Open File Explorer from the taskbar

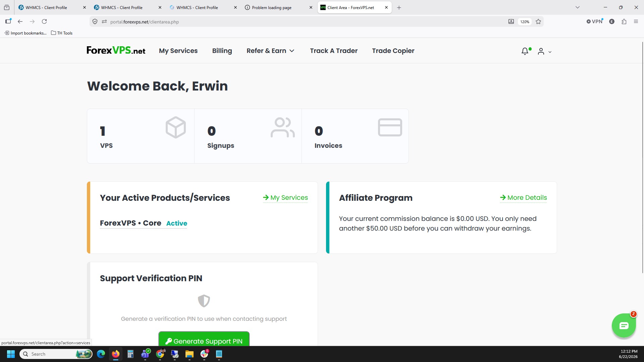click(x=190, y=354)
